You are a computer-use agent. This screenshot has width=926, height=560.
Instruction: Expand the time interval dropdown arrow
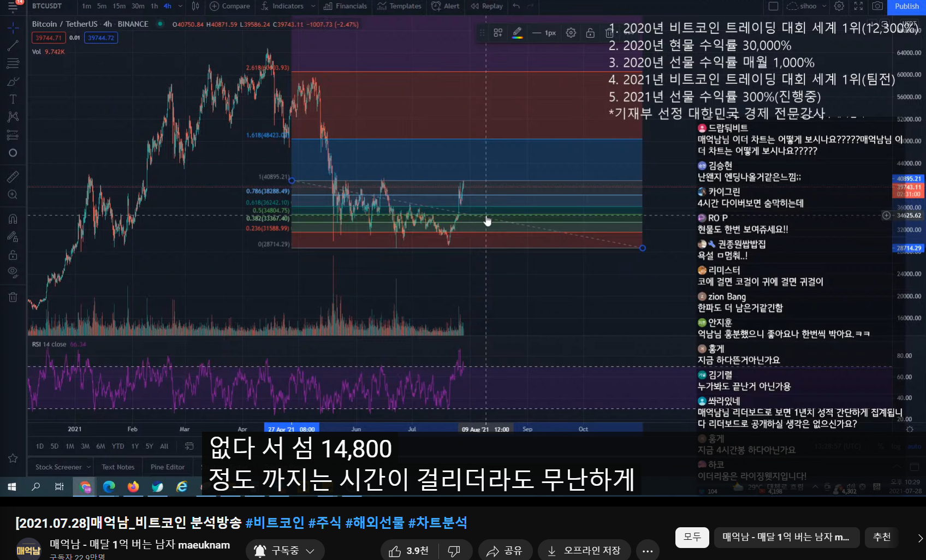click(180, 6)
